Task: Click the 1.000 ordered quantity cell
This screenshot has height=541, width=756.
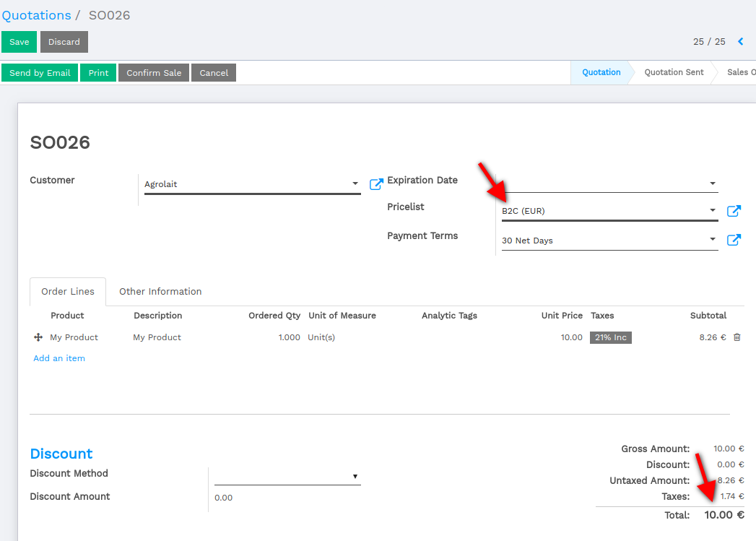Action: coord(290,337)
